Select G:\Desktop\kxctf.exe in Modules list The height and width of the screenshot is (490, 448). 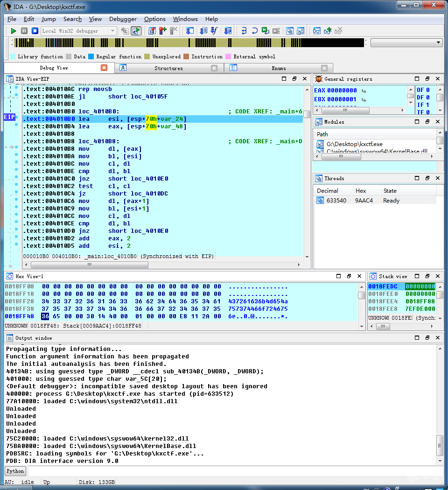point(354,144)
